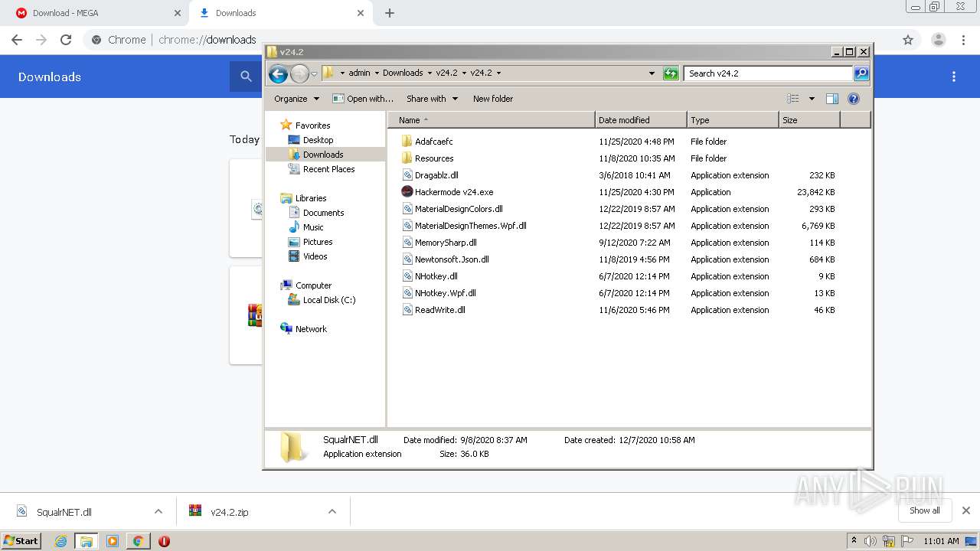Click Open with... in toolbar
The image size is (980, 551).
(x=363, y=99)
